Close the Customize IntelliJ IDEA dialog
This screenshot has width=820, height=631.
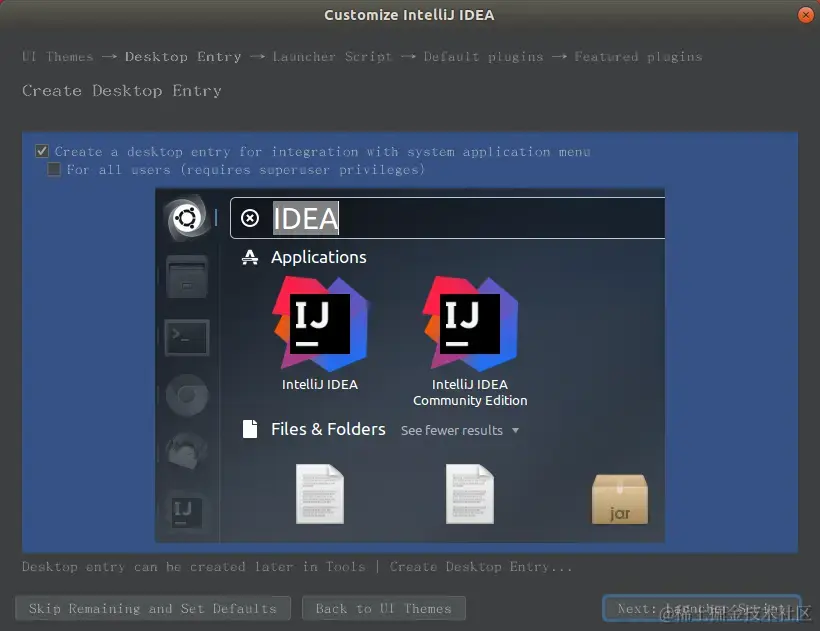click(806, 15)
